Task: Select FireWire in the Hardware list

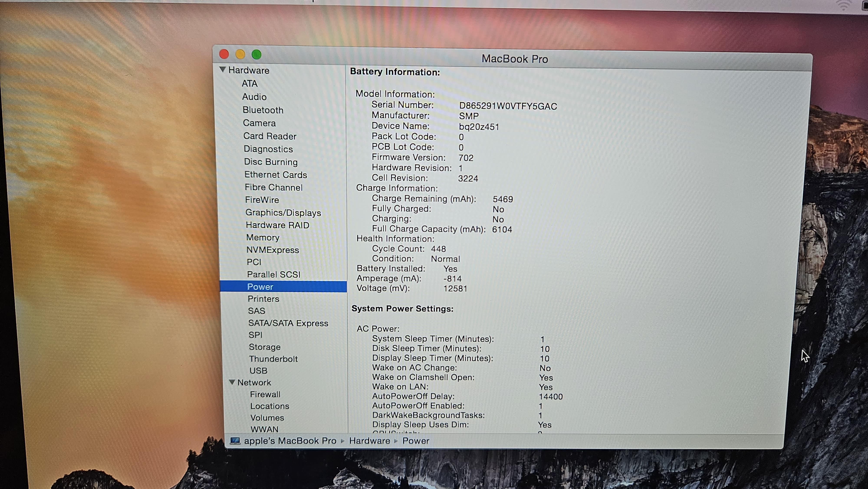Action: [x=262, y=200]
